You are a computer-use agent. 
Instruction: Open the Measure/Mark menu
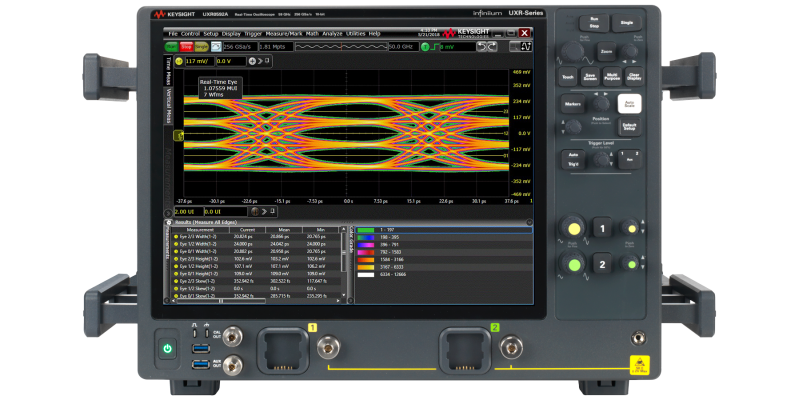coord(284,34)
